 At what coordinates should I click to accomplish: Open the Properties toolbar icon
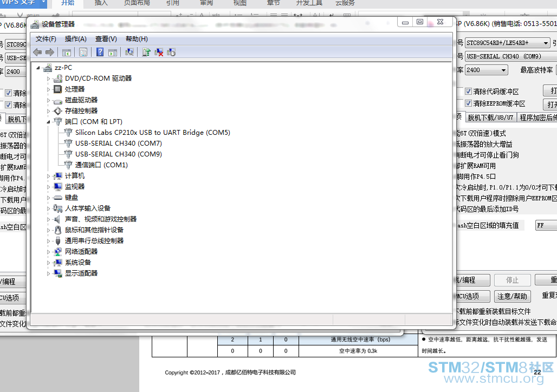click(83, 53)
